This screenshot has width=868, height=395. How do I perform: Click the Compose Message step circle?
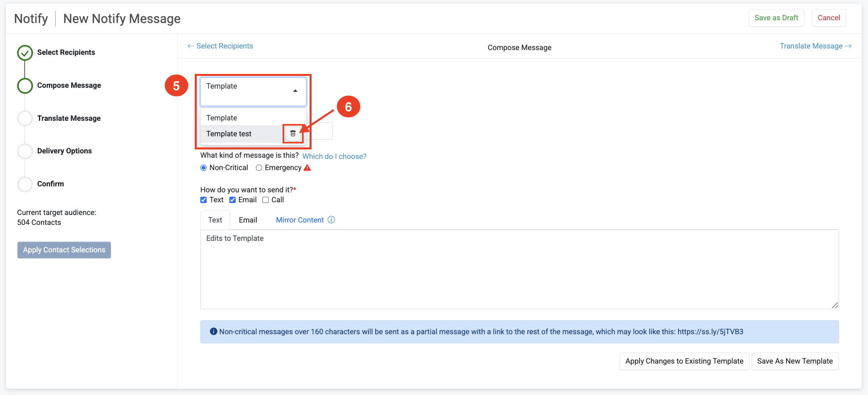click(25, 85)
